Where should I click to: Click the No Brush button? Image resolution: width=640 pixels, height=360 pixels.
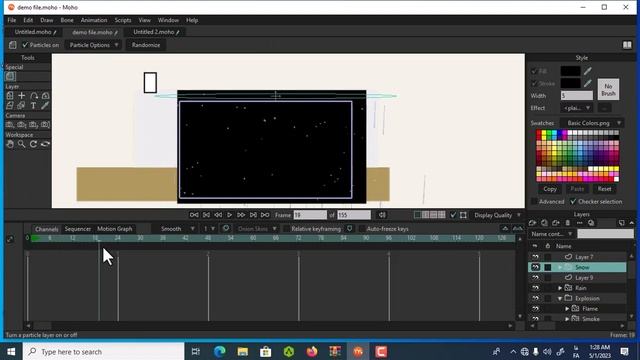(608, 89)
